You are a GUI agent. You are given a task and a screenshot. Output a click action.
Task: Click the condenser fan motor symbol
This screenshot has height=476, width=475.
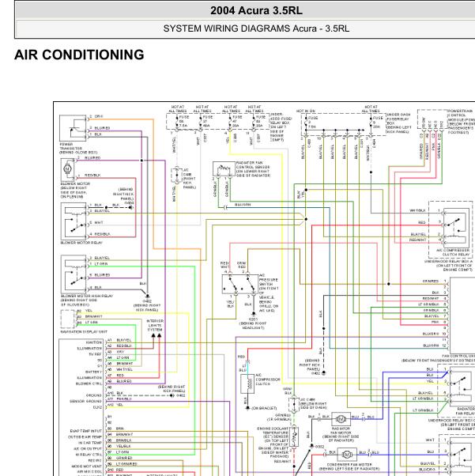tap(347, 455)
